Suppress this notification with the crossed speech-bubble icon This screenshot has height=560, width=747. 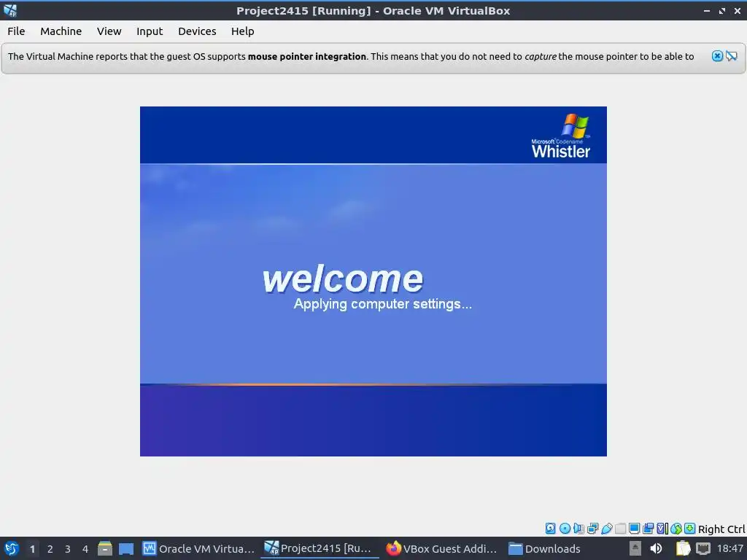tap(731, 56)
